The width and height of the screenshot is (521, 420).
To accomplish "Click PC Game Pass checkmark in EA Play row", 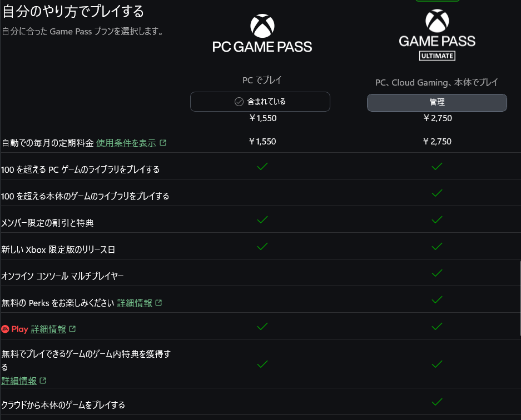I will point(262,326).
